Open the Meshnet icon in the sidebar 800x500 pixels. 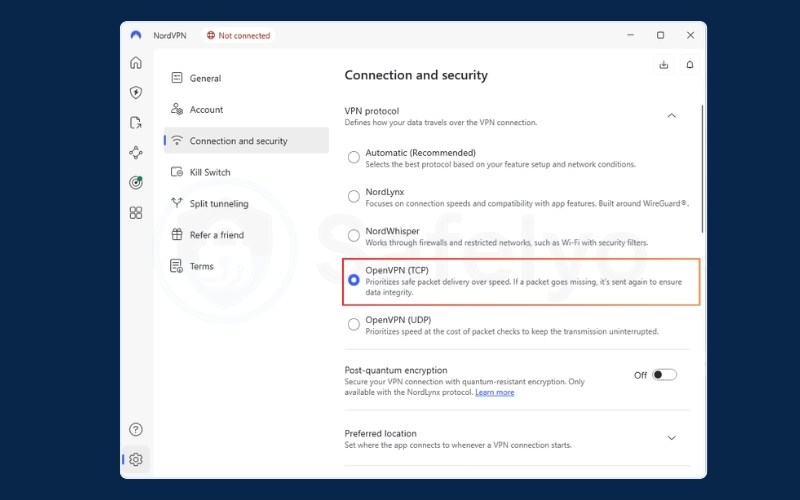pos(136,153)
